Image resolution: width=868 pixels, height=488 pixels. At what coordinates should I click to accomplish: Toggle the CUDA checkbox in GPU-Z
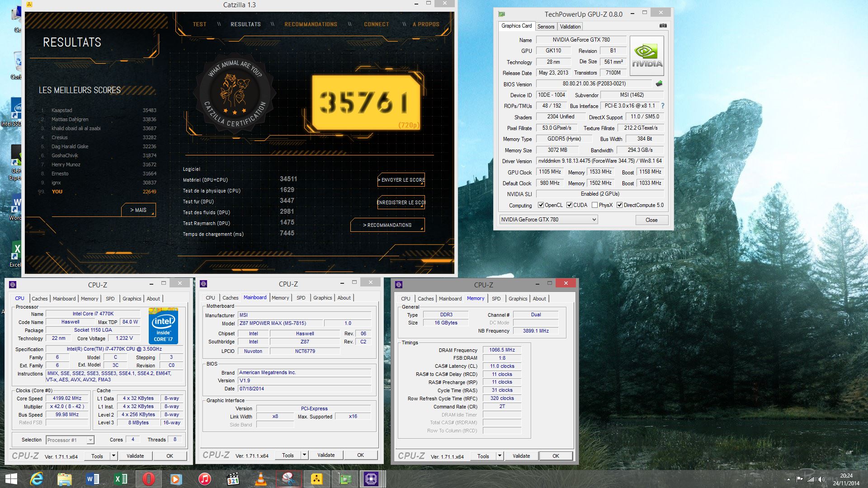pos(569,205)
